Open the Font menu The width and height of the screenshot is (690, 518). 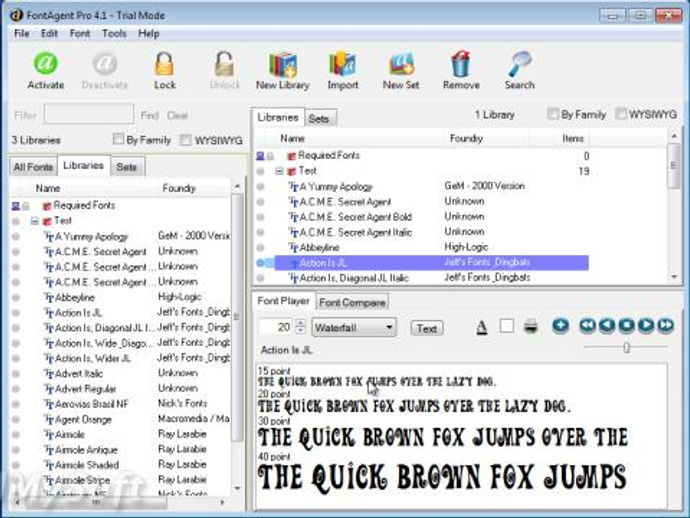click(x=80, y=33)
